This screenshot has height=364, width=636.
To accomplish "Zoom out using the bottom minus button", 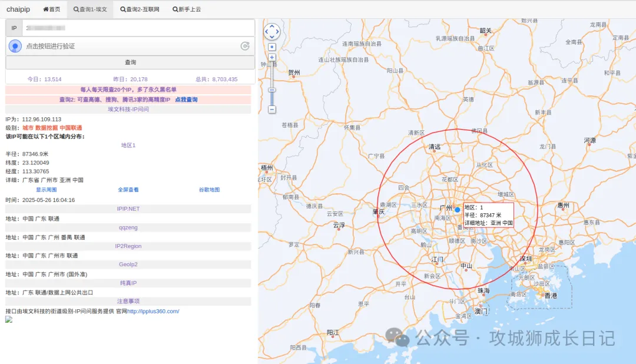I will 272,110.
